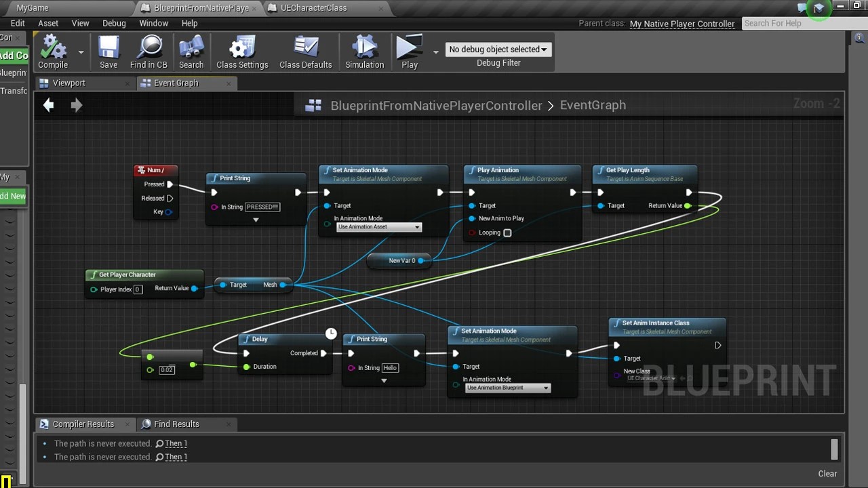
Task: Open the debug object selection dropdown
Action: tap(498, 49)
